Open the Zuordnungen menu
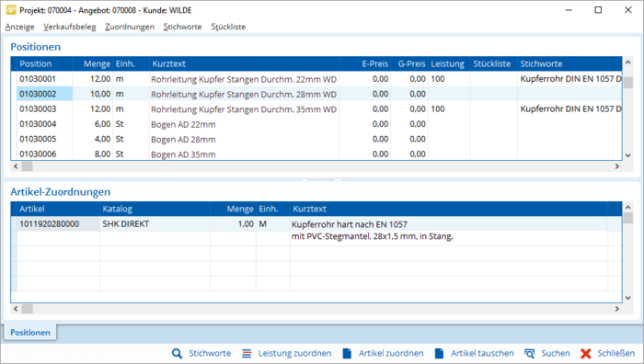 pos(130,27)
